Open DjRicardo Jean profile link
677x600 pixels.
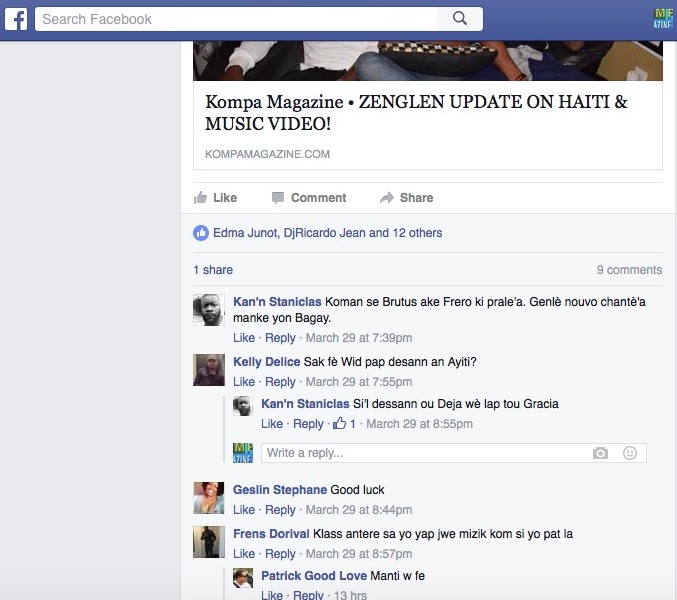point(324,233)
